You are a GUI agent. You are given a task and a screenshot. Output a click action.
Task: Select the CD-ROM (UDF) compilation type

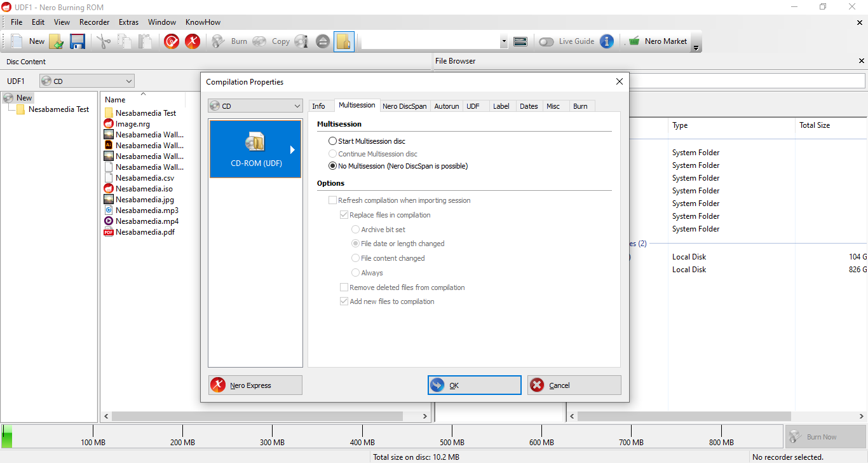pyautogui.click(x=255, y=149)
